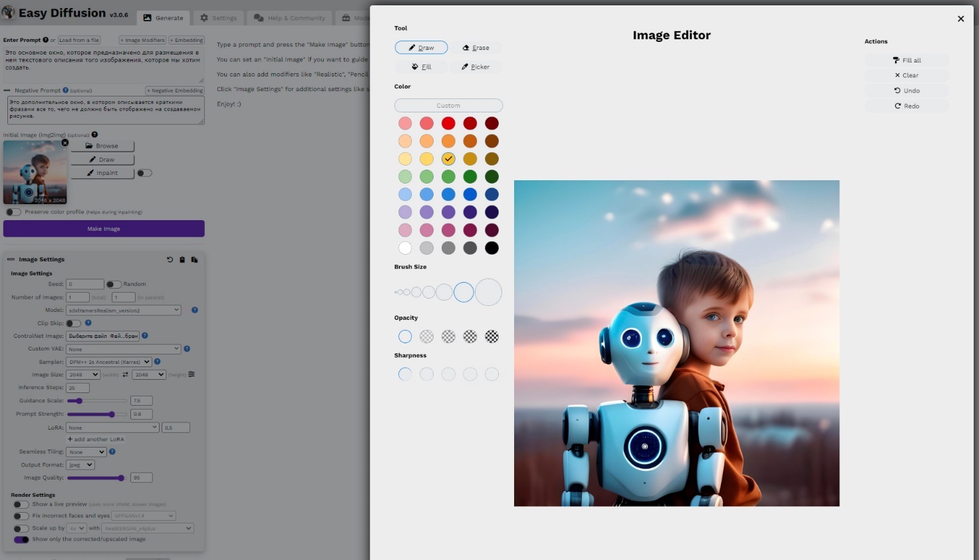
Task: Remove the initial image thumbnail
Action: 65,142
